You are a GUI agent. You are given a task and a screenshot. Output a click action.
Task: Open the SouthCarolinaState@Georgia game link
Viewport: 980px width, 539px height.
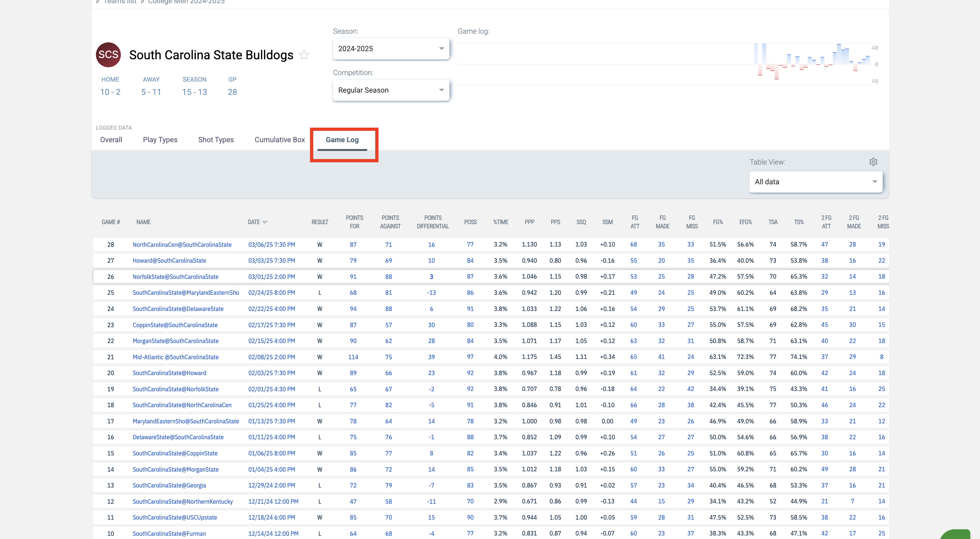point(169,486)
